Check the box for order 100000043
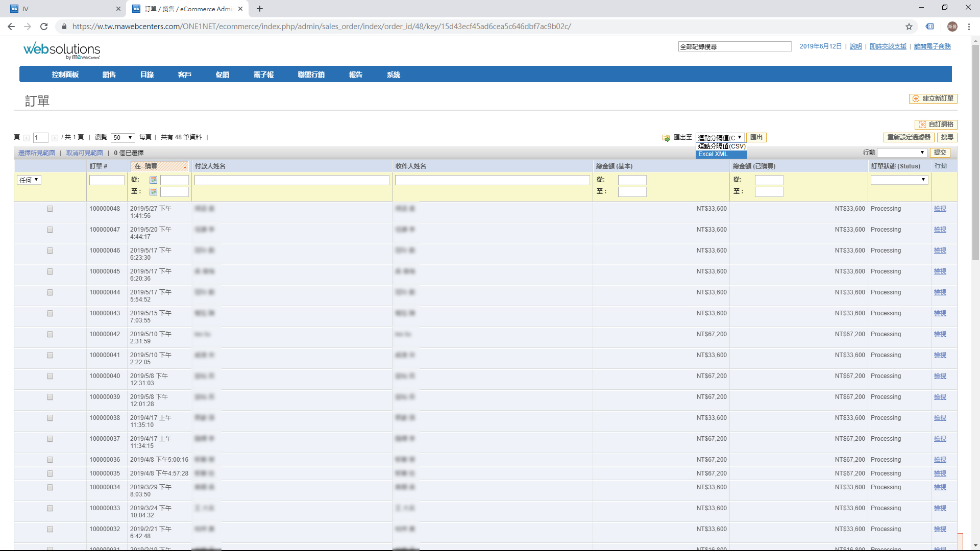 (50, 313)
